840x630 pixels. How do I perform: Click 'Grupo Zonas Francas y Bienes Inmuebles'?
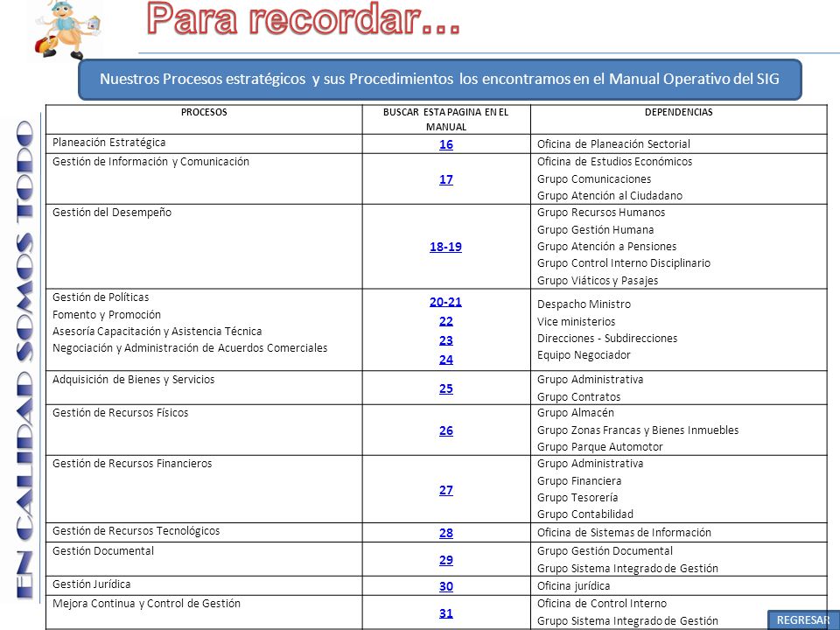[638, 430]
